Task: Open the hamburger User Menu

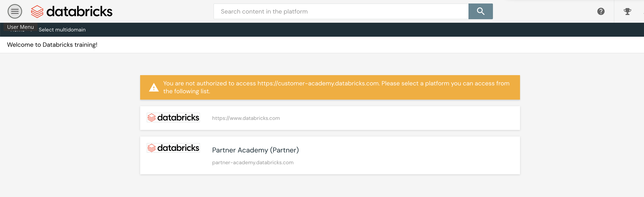Action: pos(15,12)
